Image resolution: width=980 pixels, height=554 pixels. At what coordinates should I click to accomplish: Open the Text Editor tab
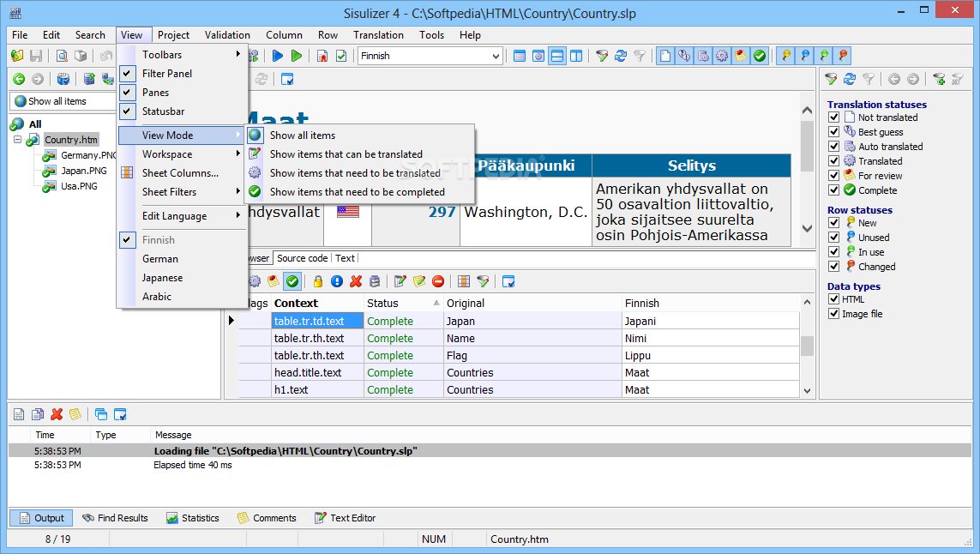pos(345,518)
